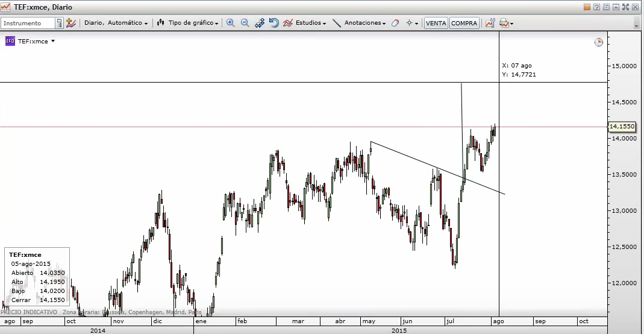The image size is (644, 334).
Task: Click the clock icon on chart
Action: click(599, 42)
